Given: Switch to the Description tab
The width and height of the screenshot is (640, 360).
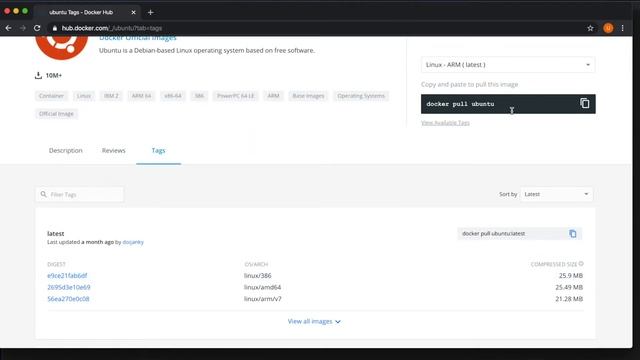Looking at the screenshot, I should click(x=66, y=151).
